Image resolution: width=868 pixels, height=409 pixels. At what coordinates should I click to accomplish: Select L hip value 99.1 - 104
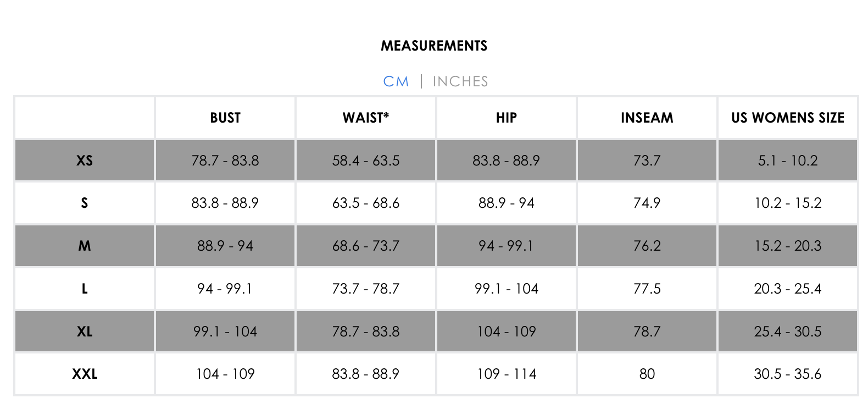point(507,289)
